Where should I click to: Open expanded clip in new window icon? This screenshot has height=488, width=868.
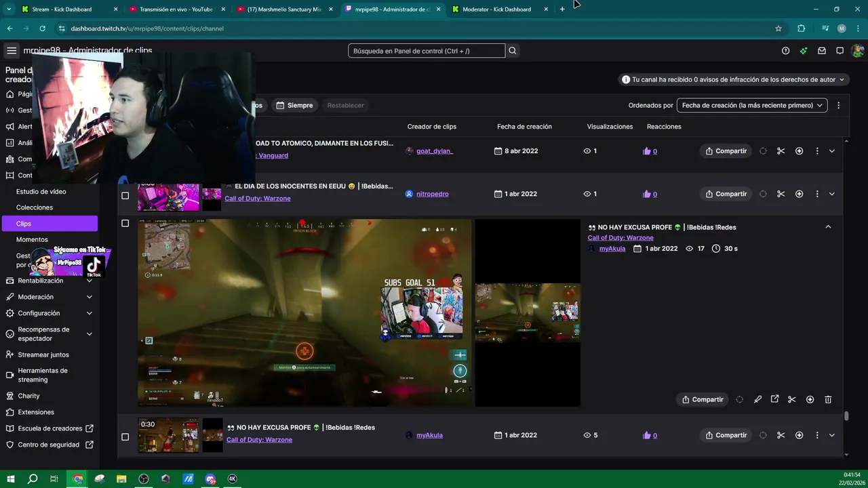[775, 399]
